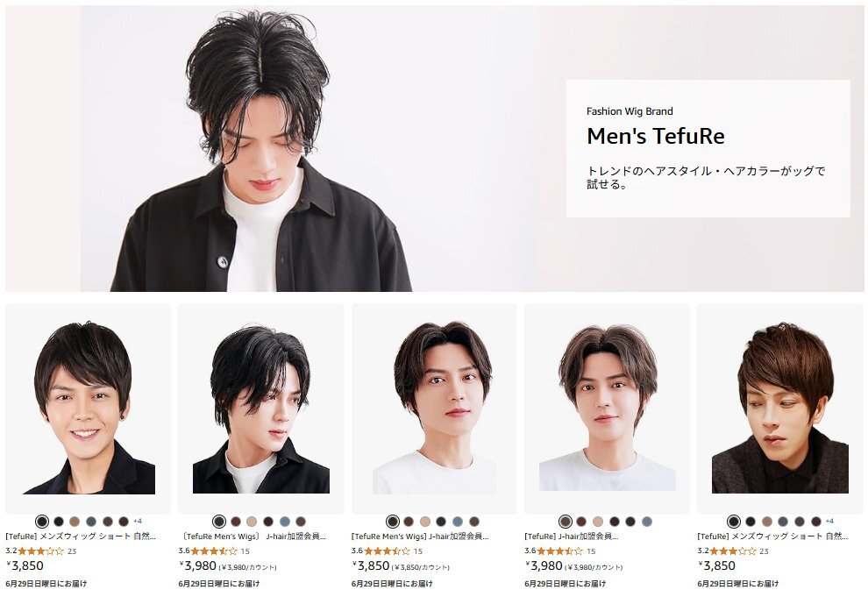Open the 15 reviews count of the second product
868x604 pixels.
[245, 551]
